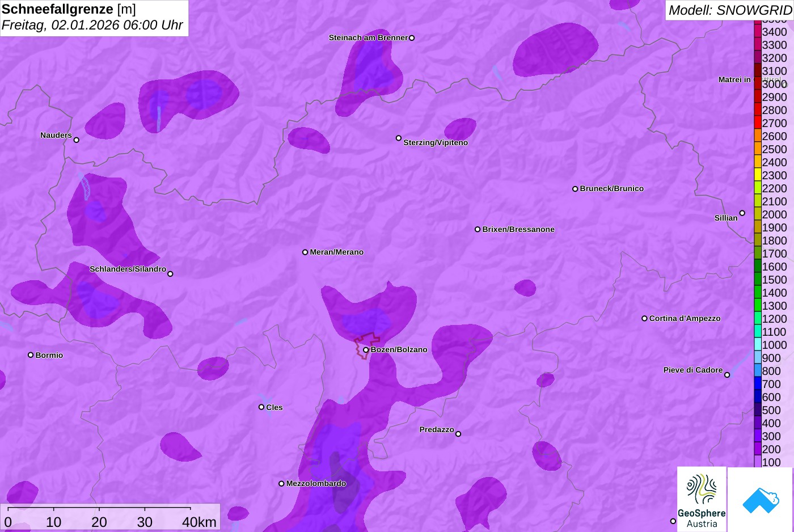
Task: Click the Sillian label text
Action: coord(726,218)
